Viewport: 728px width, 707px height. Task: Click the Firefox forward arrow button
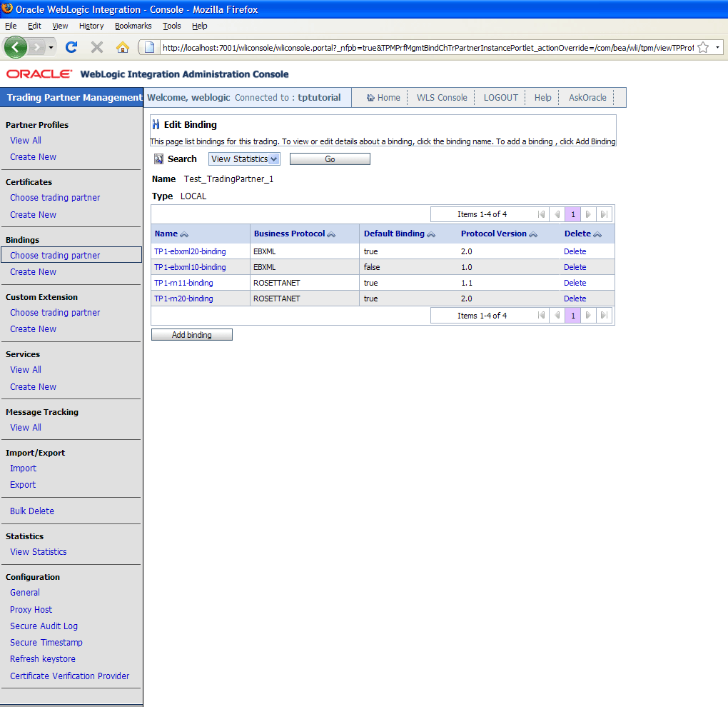36,47
